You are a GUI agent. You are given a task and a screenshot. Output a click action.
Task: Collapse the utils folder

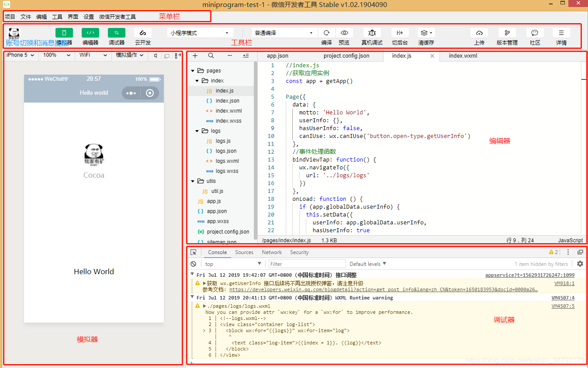(193, 181)
